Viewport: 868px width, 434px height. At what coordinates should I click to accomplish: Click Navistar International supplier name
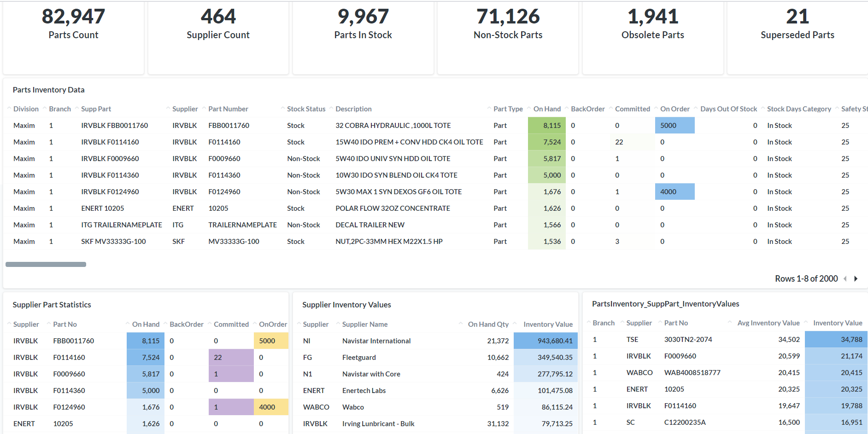[x=376, y=341]
